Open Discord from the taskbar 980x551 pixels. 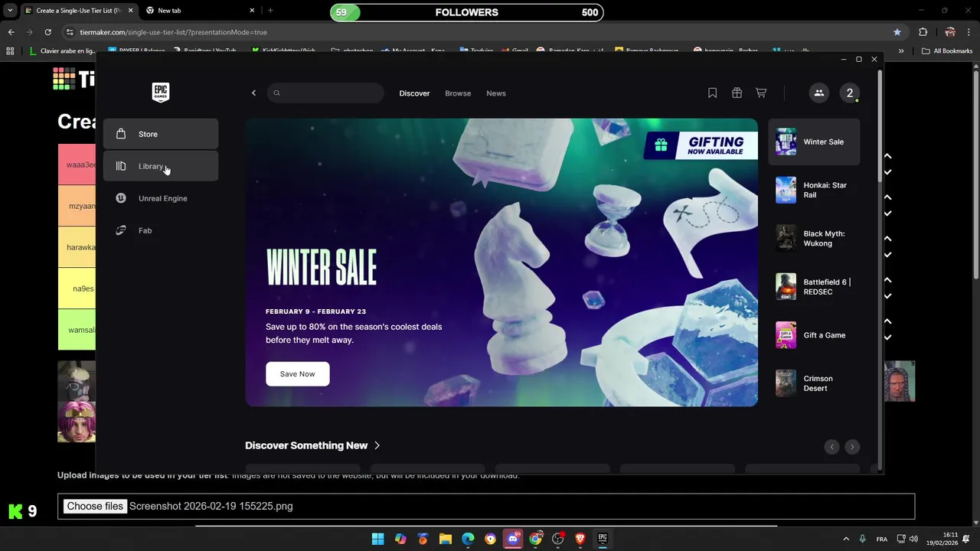point(513,539)
